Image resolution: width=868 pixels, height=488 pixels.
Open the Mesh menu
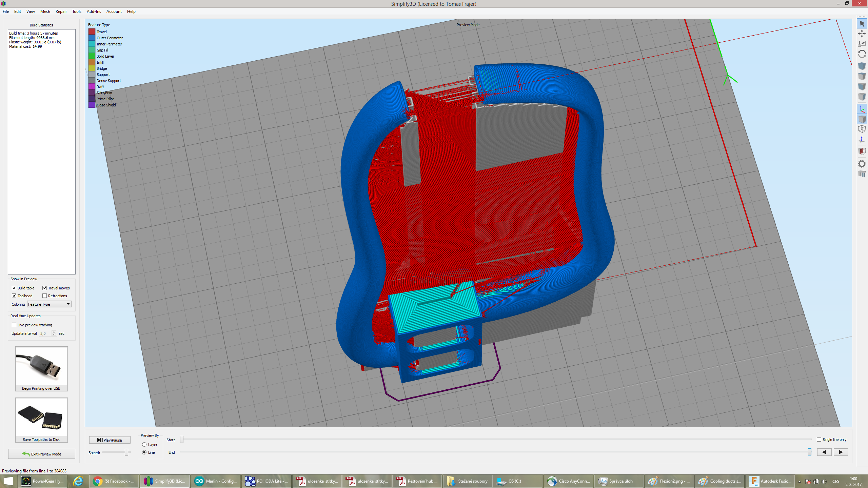click(45, 12)
